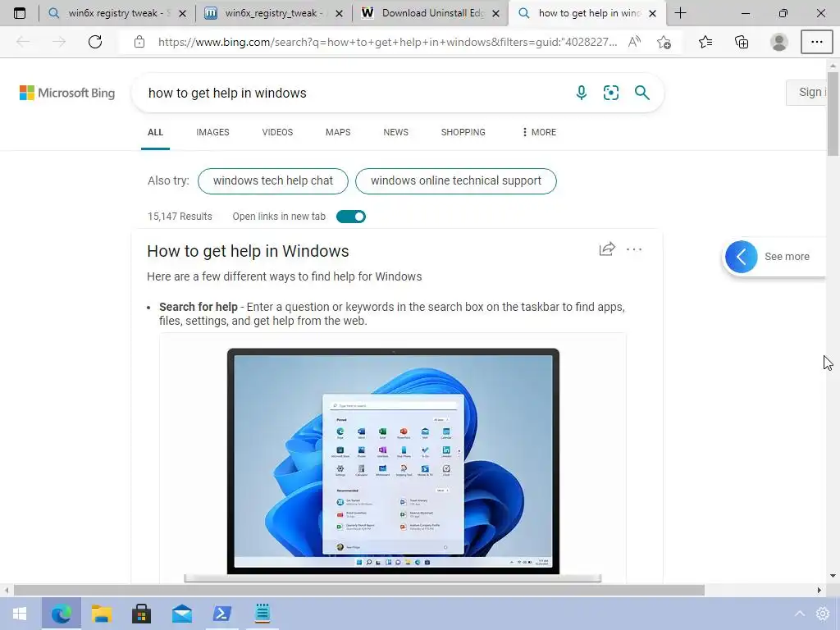Search using an image icon
The width and height of the screenshot is (840, 630).
pos(610,93)
